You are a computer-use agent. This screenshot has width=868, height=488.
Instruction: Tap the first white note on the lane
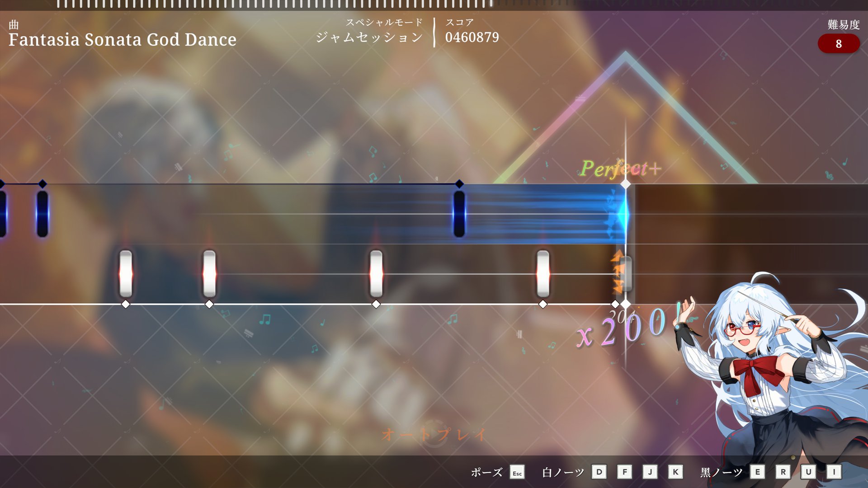126,274
